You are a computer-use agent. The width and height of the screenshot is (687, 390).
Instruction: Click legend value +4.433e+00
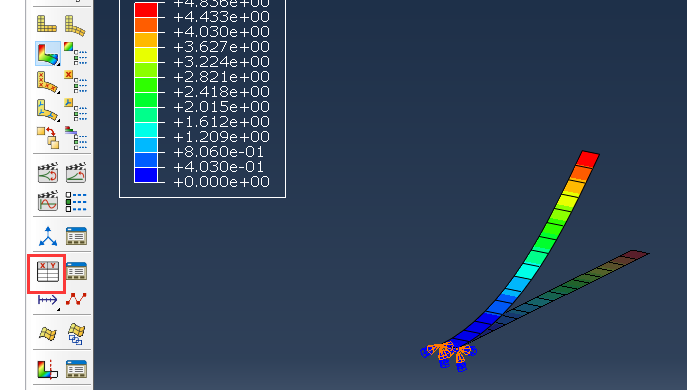(x=221, y=17)
